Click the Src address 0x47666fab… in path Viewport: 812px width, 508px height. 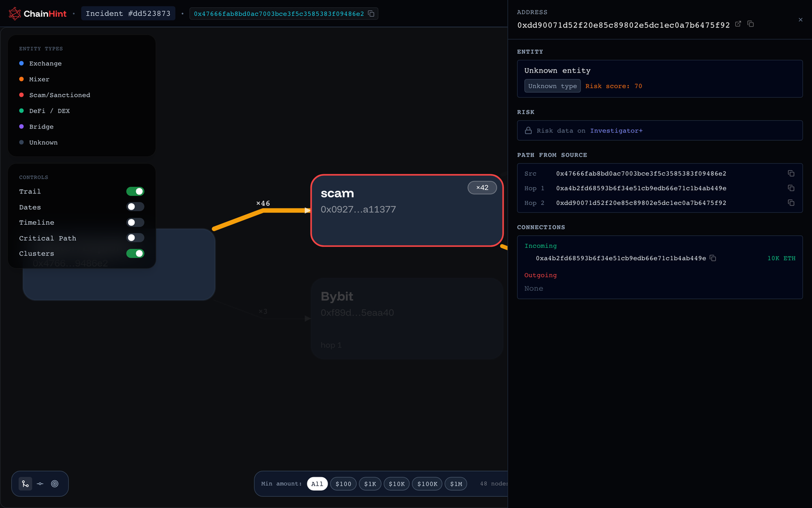point(641,174)
